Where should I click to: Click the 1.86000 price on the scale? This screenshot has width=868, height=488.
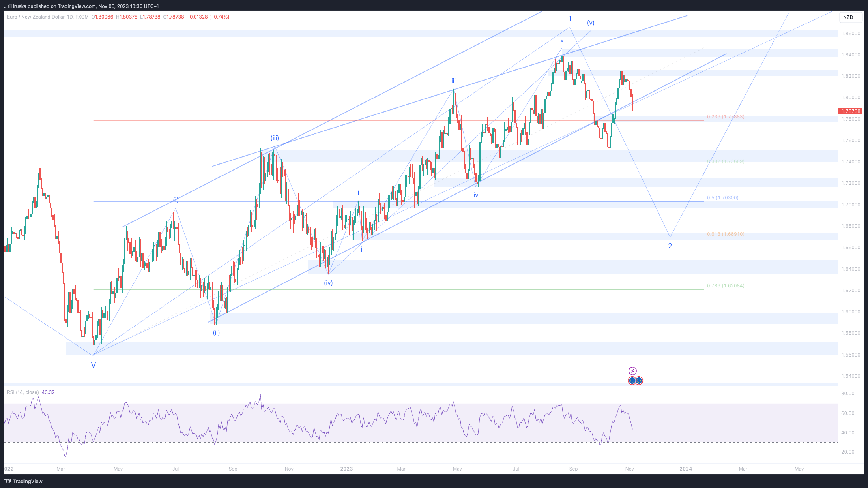pos(851,34)
